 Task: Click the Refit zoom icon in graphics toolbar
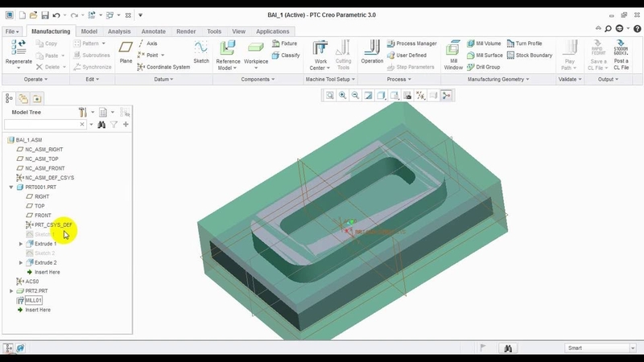click(330, 96)
